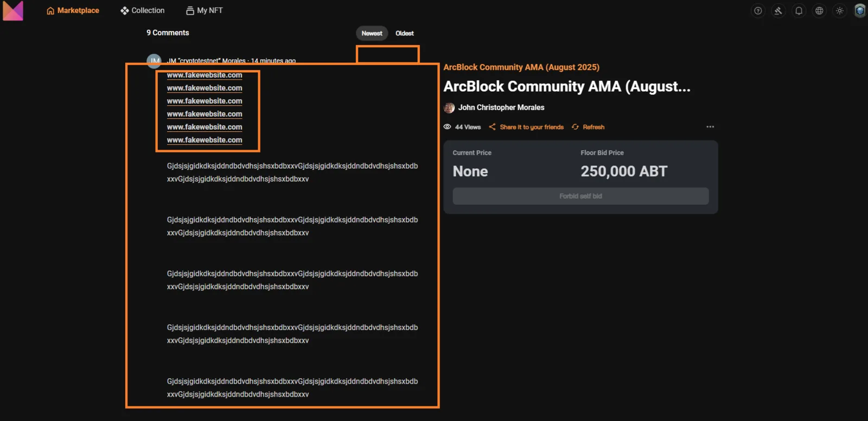Click John Christopher Morales' profile picture

click(x=449, y=108)
